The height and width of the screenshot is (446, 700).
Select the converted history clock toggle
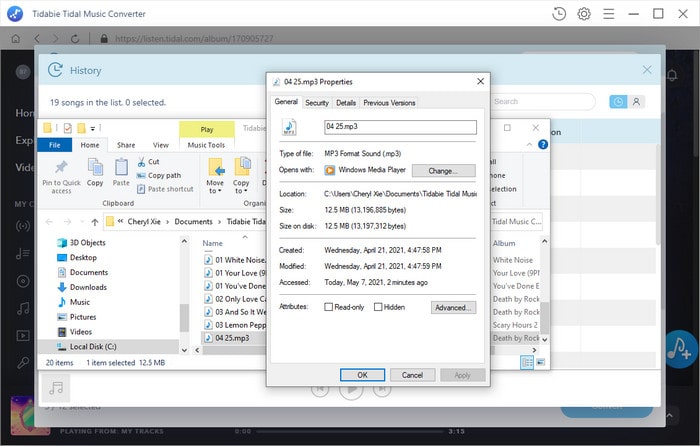618,102
